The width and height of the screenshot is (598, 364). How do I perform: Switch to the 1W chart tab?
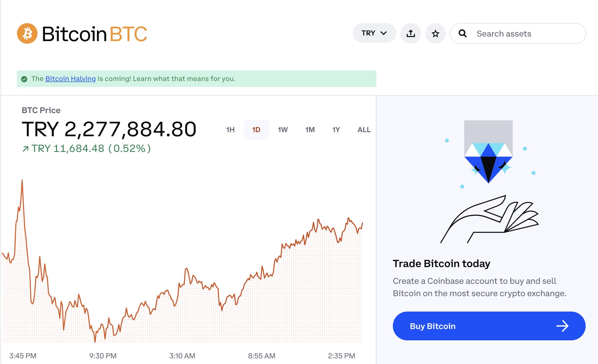coord(283,130)
